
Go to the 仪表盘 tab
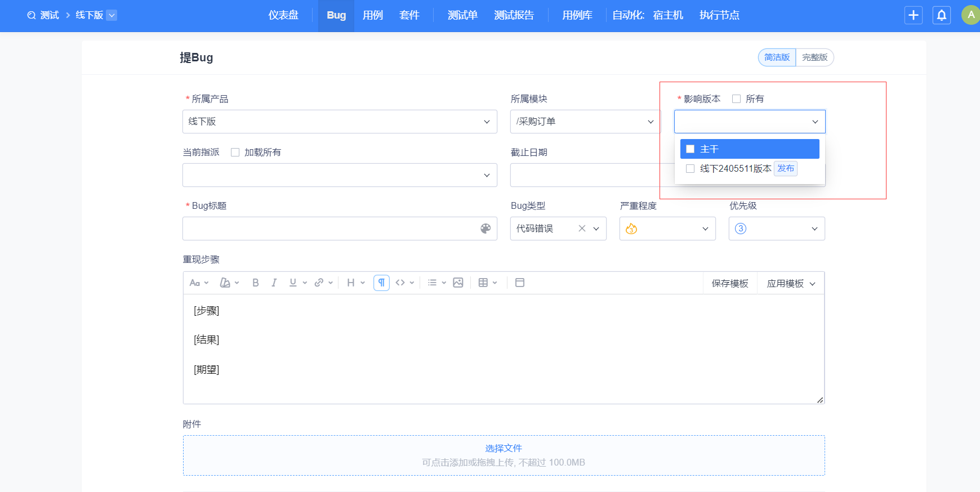coord(283,15)
